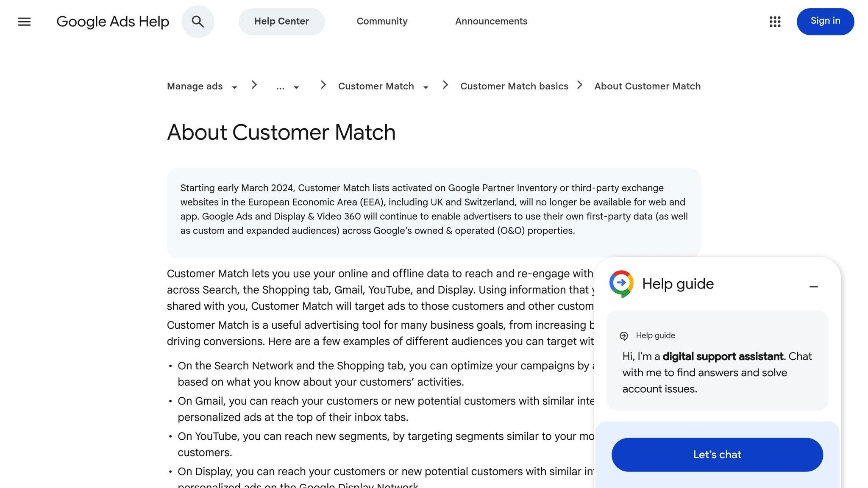The height and width of the screenshot is (488, 868).
Task: Click the About Customer Match breadcrumb
Action: (647, 86)
